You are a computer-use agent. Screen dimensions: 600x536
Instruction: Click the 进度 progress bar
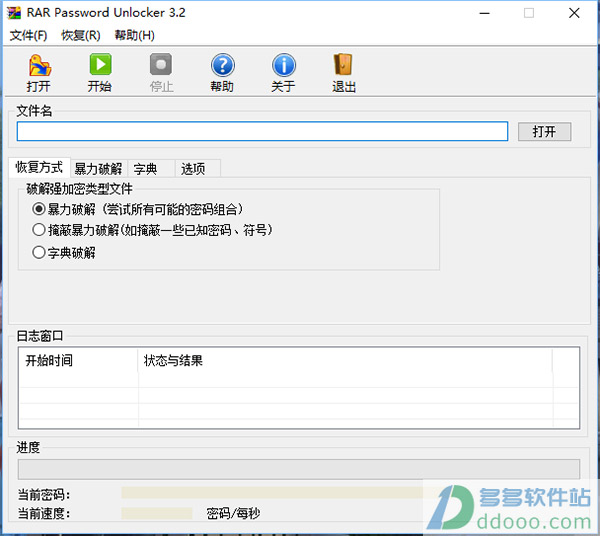pyautogui.click(x=299, y=469)
